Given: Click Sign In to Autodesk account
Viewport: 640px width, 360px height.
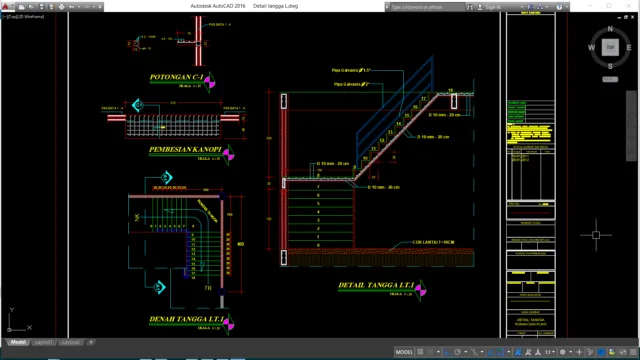Looking at the screenshot, I should 493,7.
